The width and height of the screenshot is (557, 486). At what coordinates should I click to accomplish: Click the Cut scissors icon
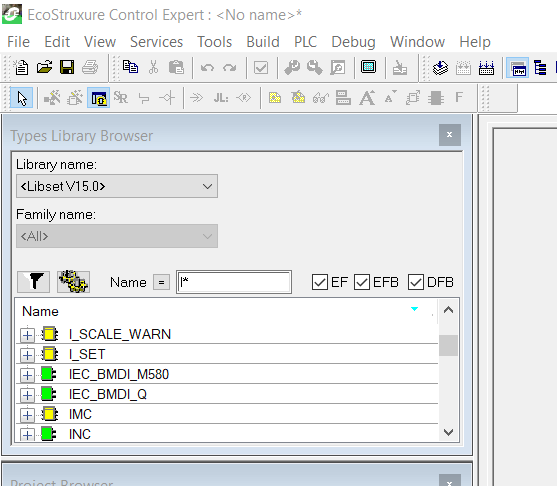153,67
